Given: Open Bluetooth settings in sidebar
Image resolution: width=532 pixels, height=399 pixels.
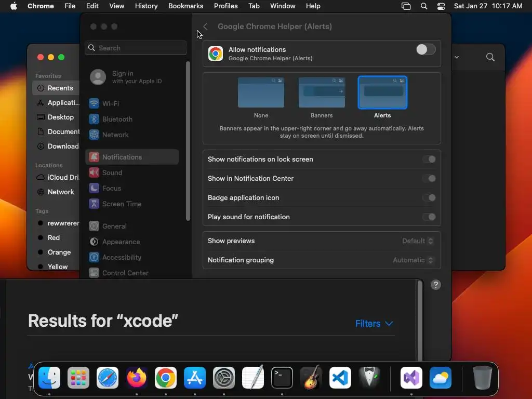Looking at the screenshot, I should [132, 119].
